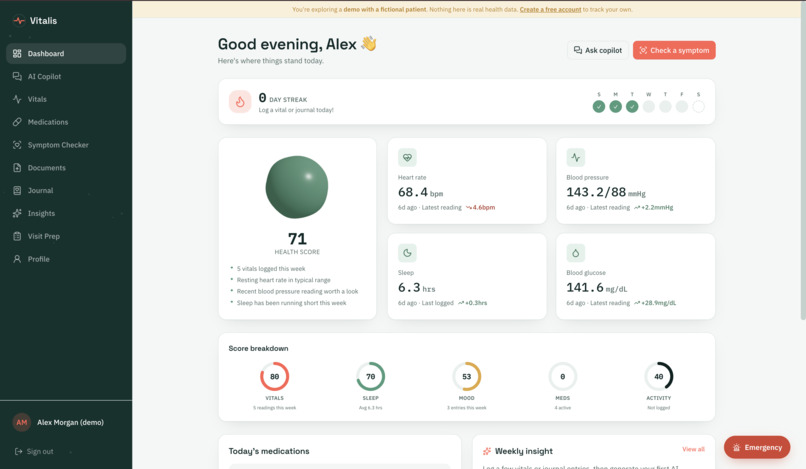Click the Friday empty streak circle
Screen dimensions: 806x469
[682, 106]
